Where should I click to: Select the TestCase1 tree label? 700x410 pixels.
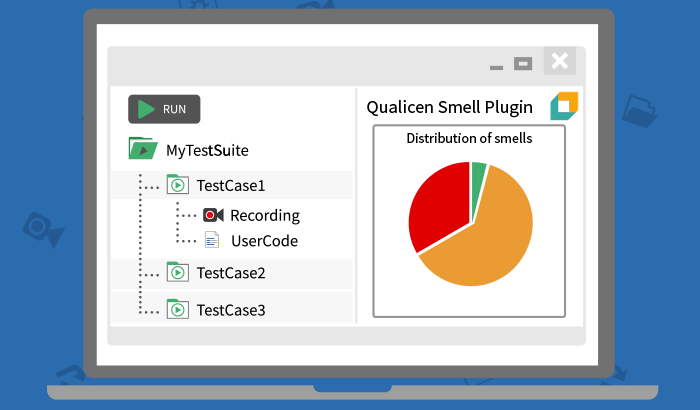click(231, 185)
